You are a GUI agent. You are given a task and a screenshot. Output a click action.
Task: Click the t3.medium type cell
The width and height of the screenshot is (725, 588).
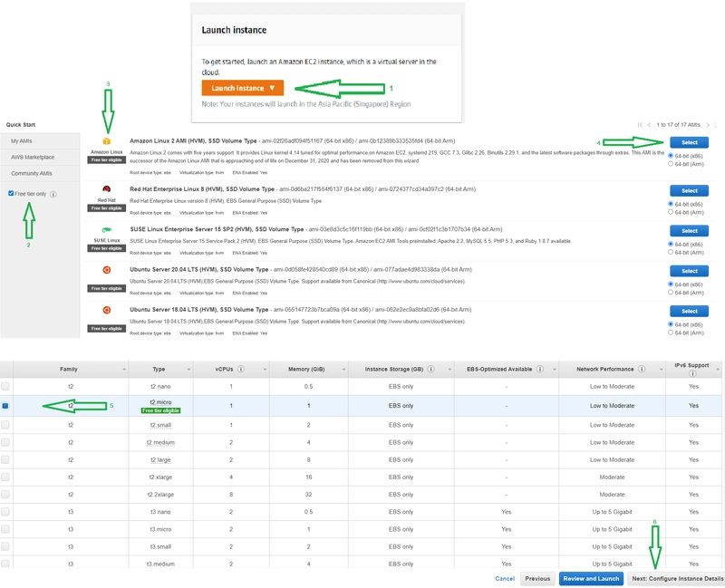click(x=160, y=564)
